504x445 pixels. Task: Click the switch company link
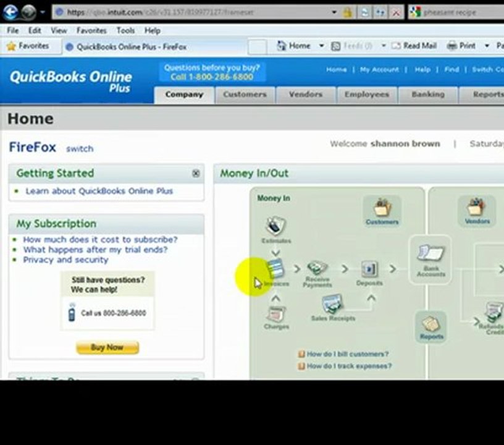point(80,149)
